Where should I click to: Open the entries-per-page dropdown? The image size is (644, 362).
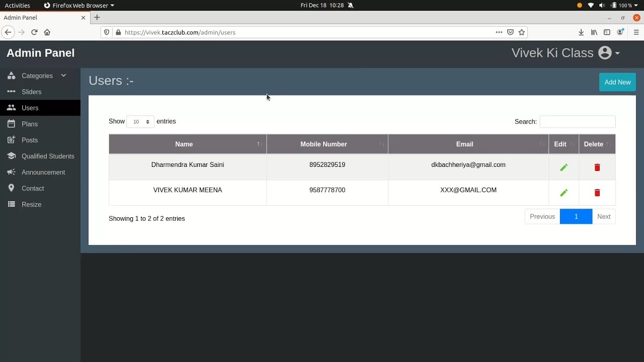coord(140,122)
